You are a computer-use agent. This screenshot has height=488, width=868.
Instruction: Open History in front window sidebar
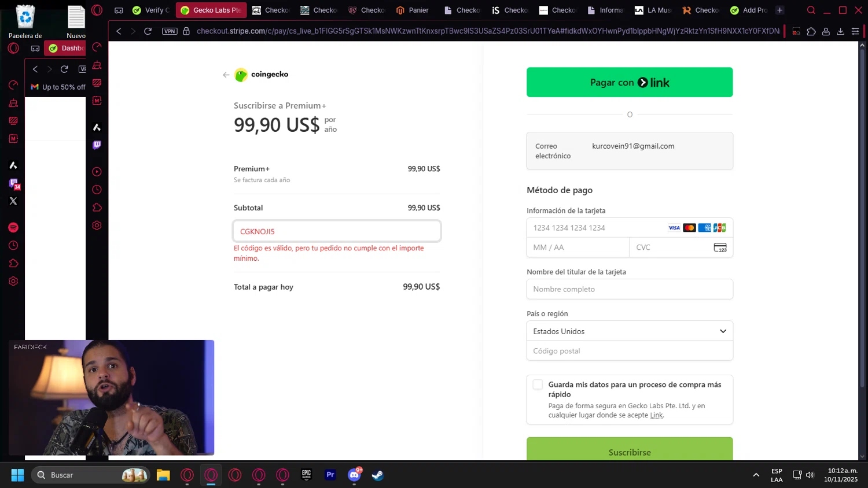pos(97,190)
